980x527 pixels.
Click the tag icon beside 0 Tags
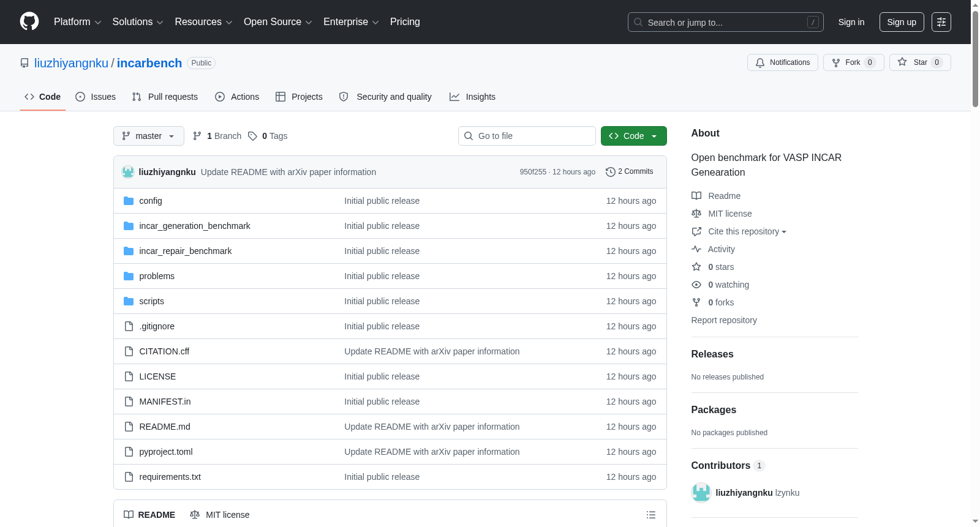(252, 136)
